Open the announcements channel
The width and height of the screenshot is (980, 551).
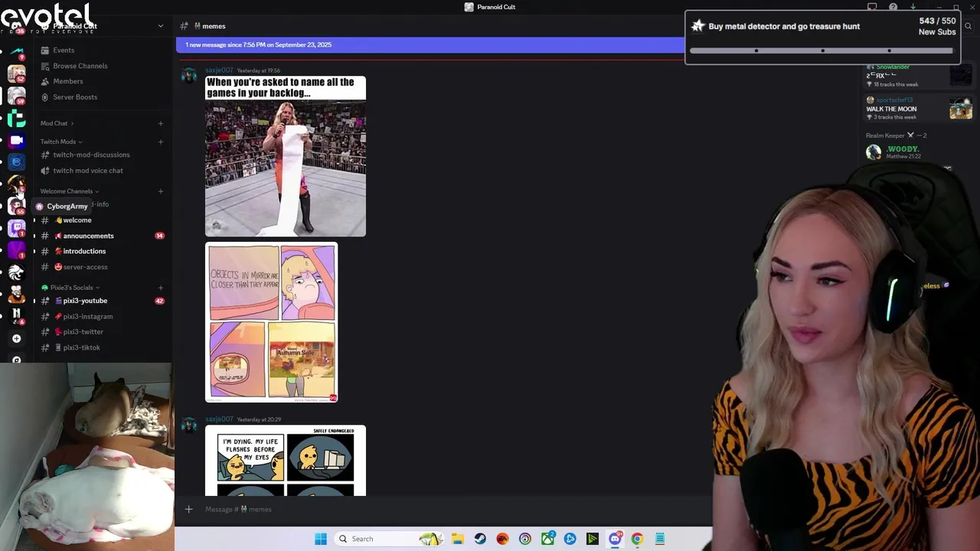tap(88, 236)
